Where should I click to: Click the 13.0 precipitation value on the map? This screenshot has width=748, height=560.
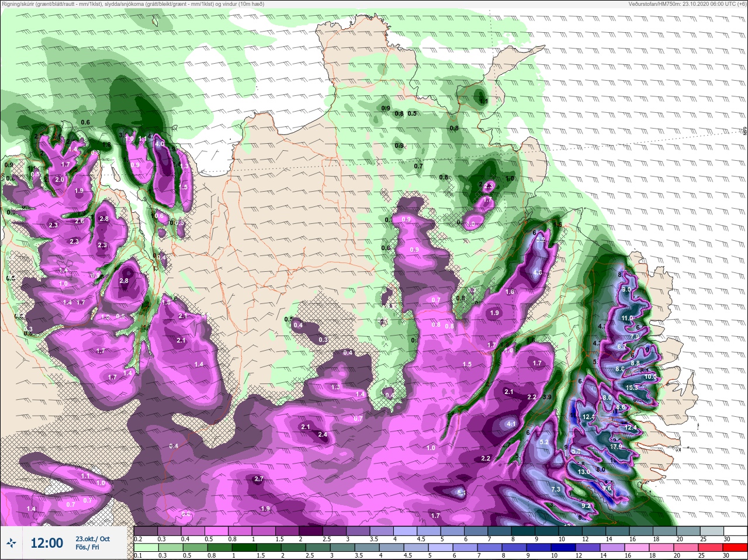tap(584, 472)
